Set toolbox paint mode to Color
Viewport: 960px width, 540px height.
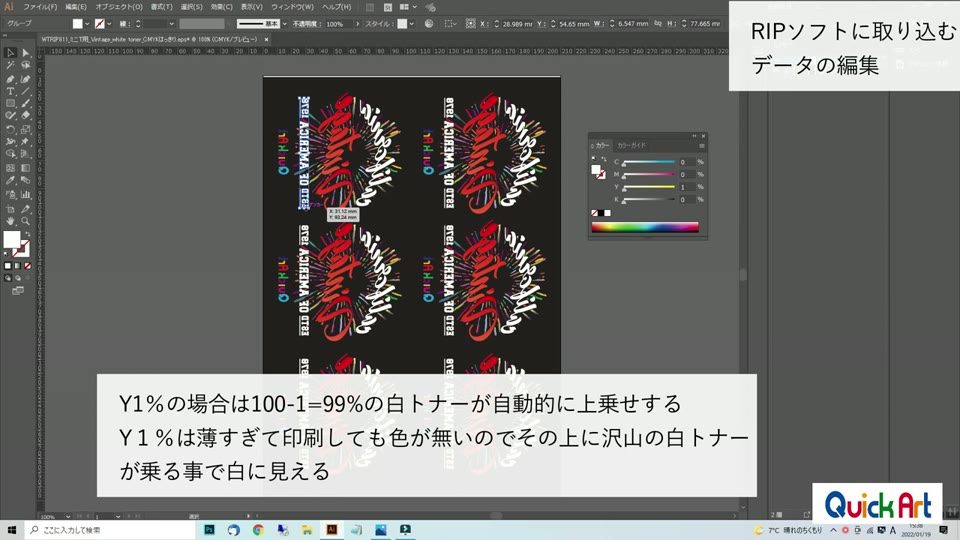pyautogui.click(x=8, y=266)
